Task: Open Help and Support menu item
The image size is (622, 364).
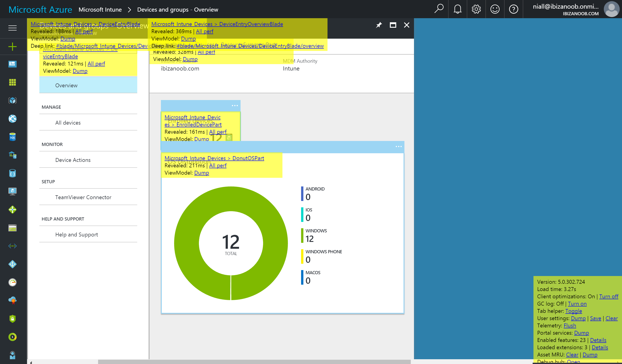Action: click(88, 234)
